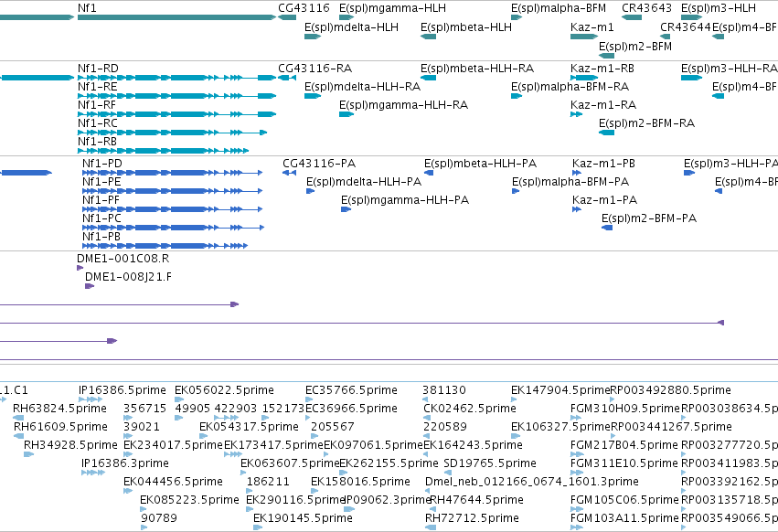Select the 381130 EST label
Image resolution: width=778 pixels, height=532 pixels.
tap(444, 390)
